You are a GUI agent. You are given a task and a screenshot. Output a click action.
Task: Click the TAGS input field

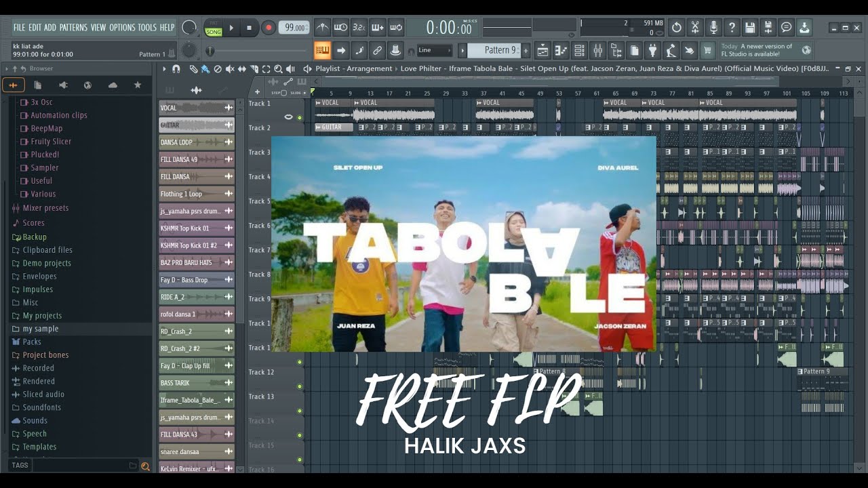[84, 466]
